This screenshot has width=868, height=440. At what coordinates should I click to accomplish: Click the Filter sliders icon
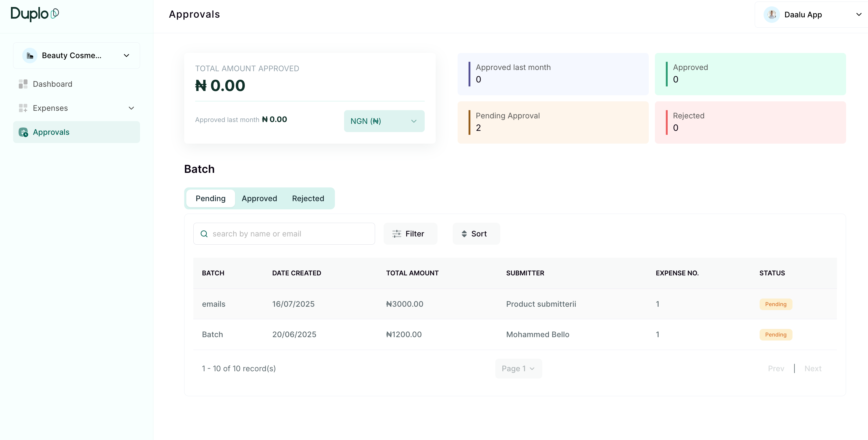click(x=397, y=234)
